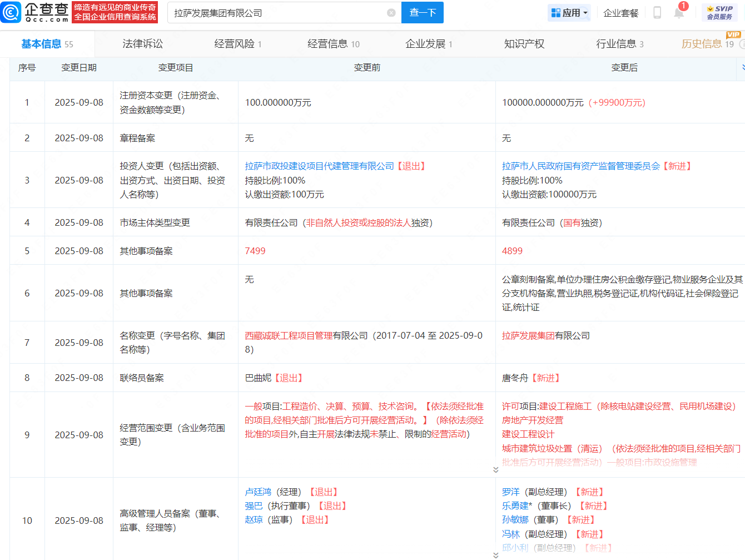Open 拉萨市人民政府国有资产监督管理委员会 link
745x560 pixels.
coord(580,166)
